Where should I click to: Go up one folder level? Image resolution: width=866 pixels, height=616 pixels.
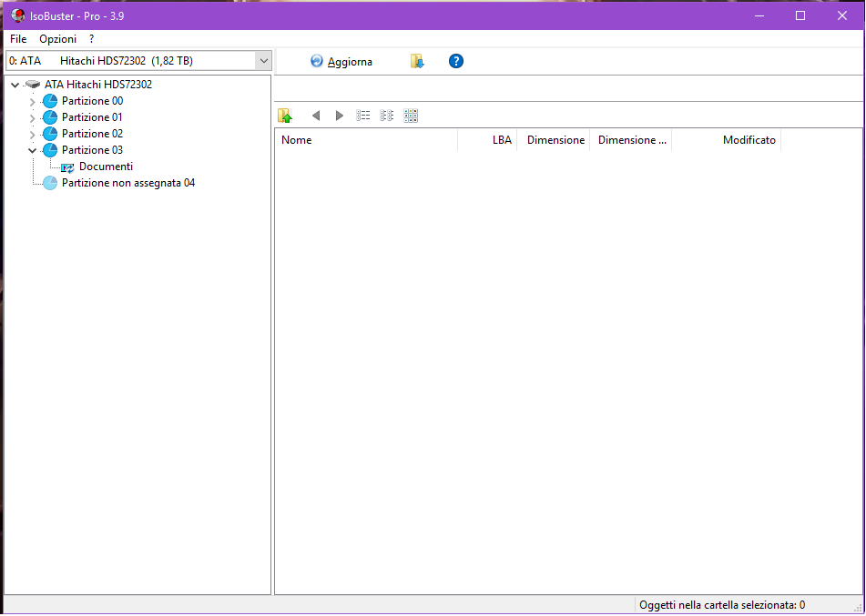285,116
